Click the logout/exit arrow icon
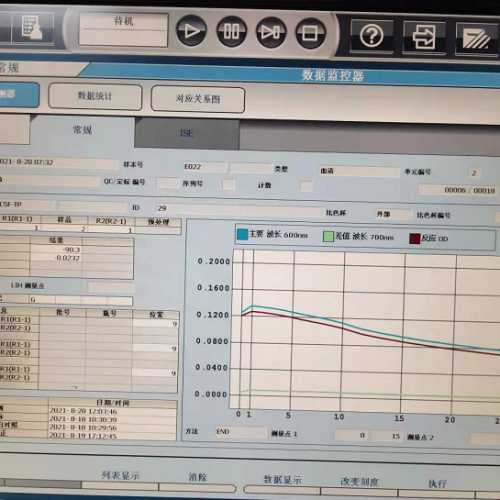The image size is (500, 500). coord(424,37)
